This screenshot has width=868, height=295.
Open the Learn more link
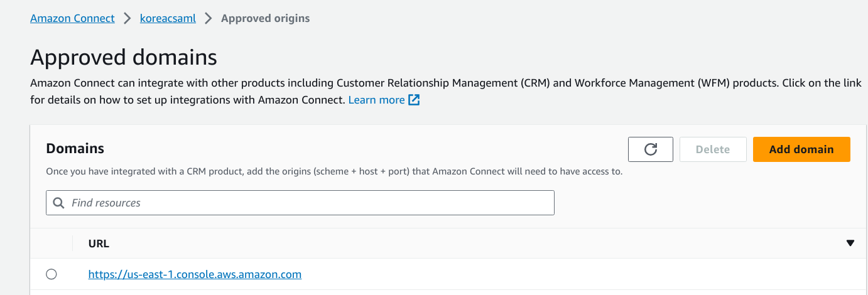coord(376,100)
